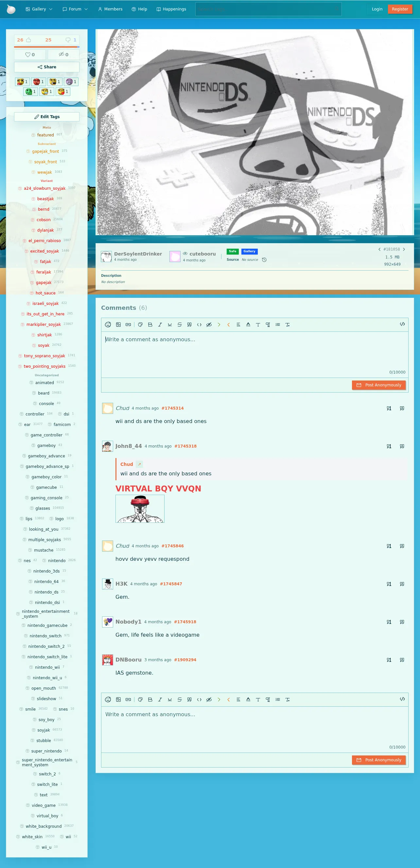Click the Edit Tags button

[47, 116]
